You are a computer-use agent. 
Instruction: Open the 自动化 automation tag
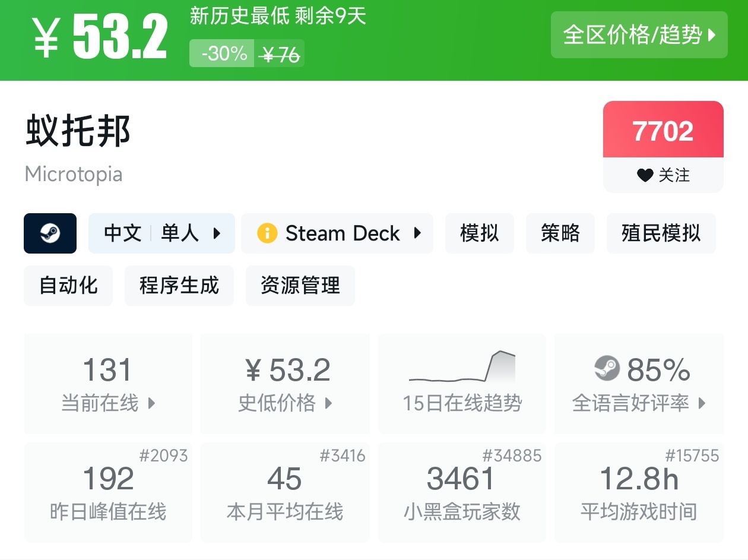pos(68,286)
